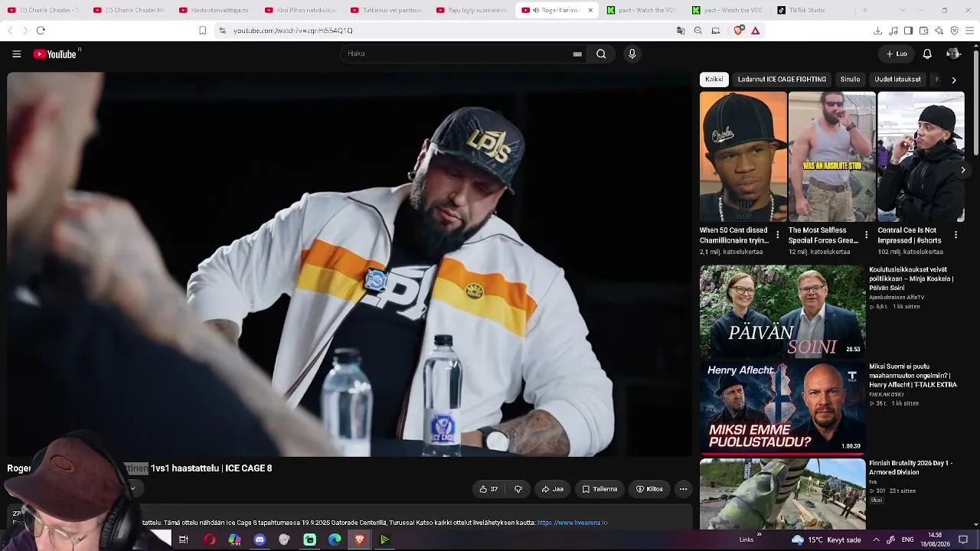Show more filter chips with right arrow

coord(953,80)
